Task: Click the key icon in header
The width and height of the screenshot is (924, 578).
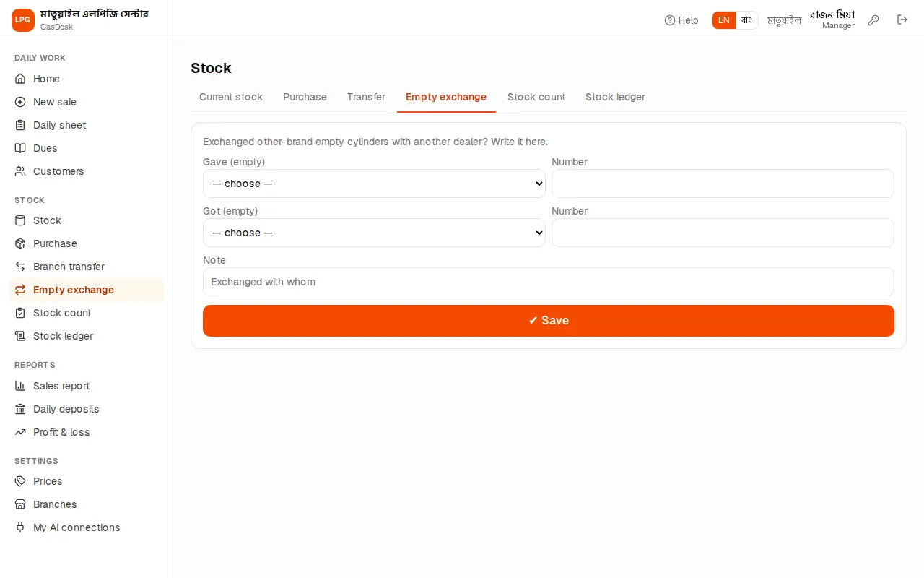Action: coord(873,20)
